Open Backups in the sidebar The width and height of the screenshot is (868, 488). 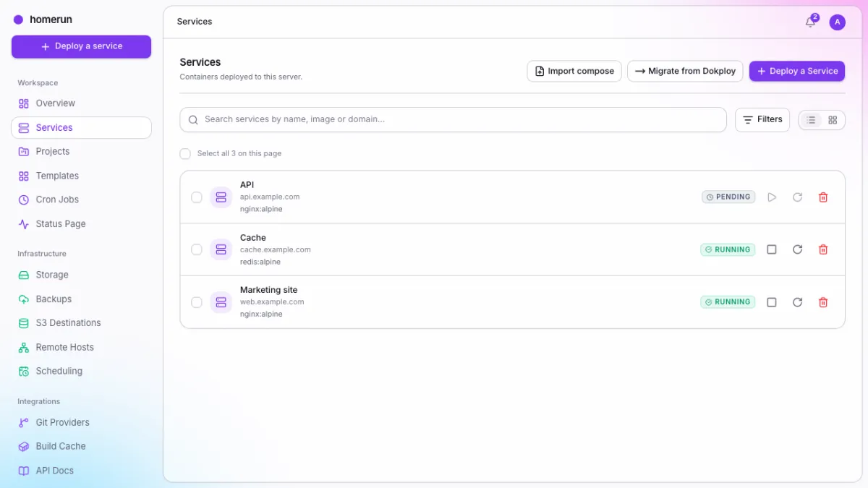81,299
